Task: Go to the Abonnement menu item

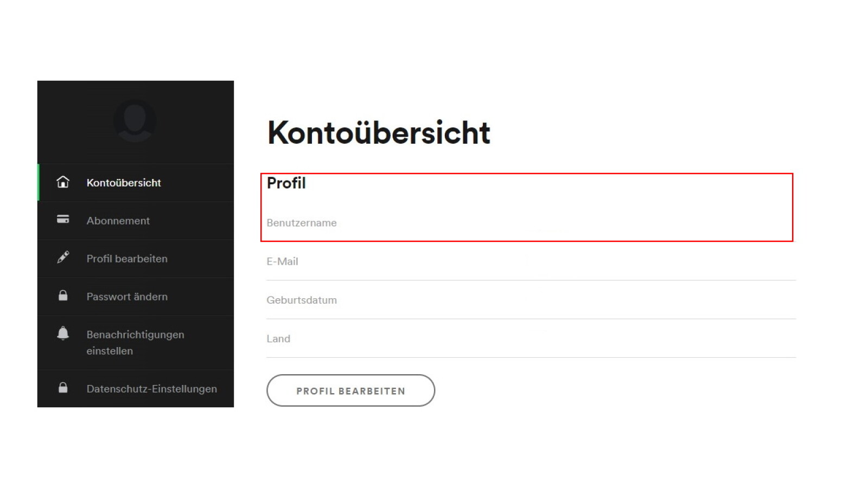Action: (118, 221)
